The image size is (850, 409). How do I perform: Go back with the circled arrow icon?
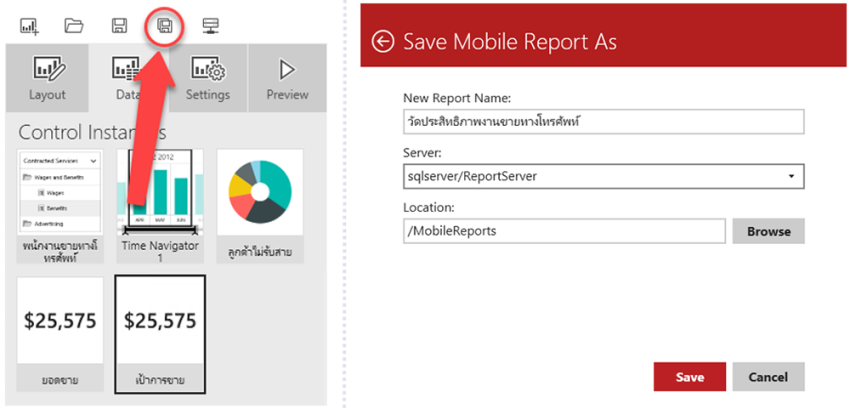(x=383, y=42)
